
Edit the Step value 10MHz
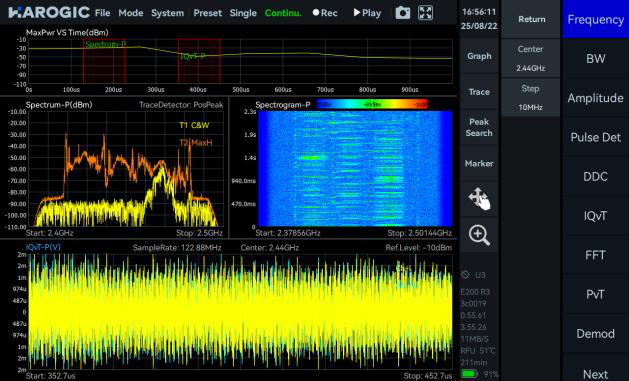[x=530, y=97]
